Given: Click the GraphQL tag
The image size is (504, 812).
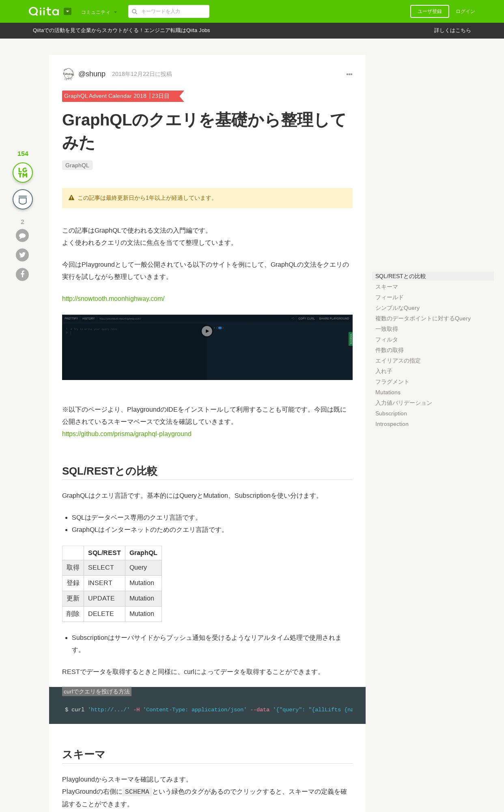Looking at the screenshot, I should pos(77,165).
